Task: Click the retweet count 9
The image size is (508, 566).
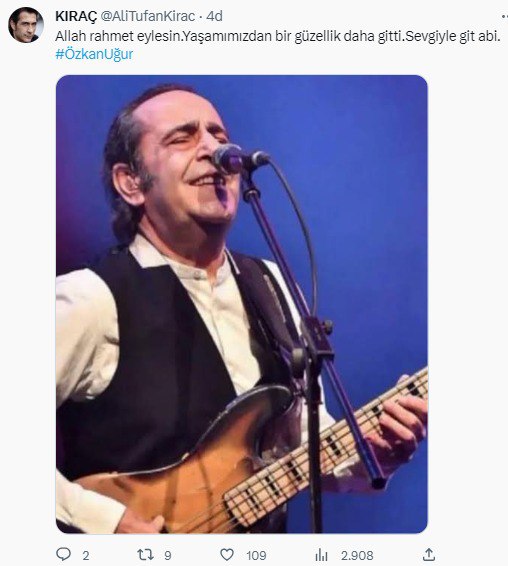Action: coord(168,555)
